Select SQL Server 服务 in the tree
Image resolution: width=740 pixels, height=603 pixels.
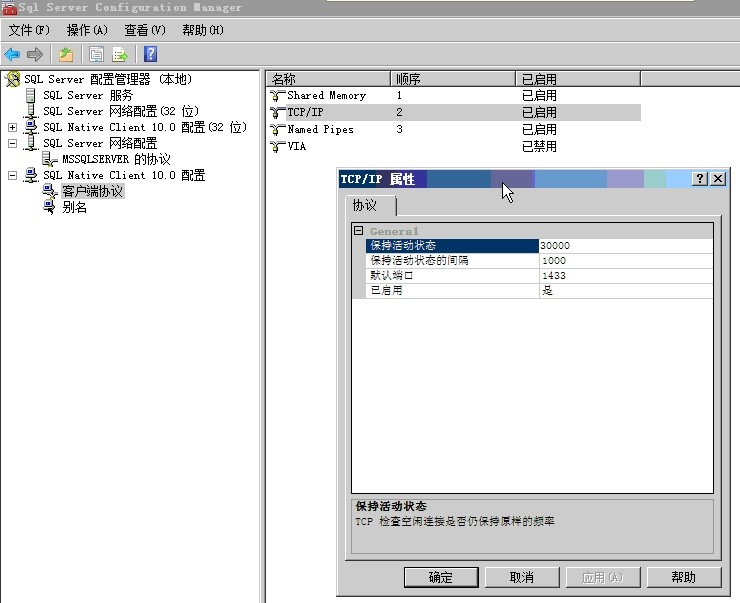[88, 95]
